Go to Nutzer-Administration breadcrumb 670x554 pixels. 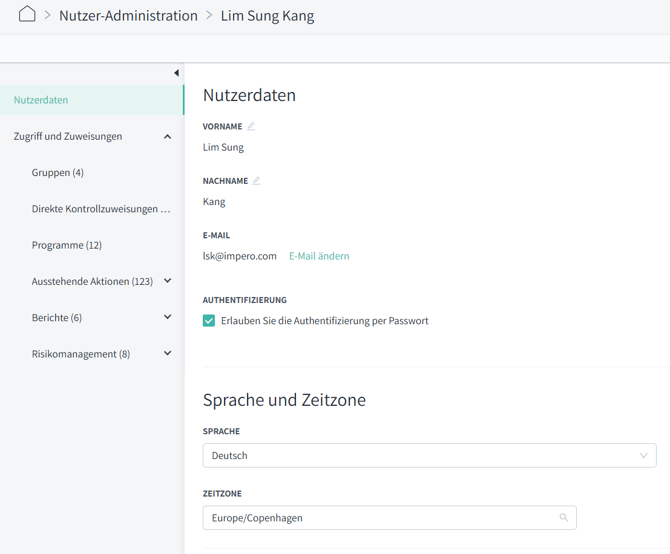128,16
